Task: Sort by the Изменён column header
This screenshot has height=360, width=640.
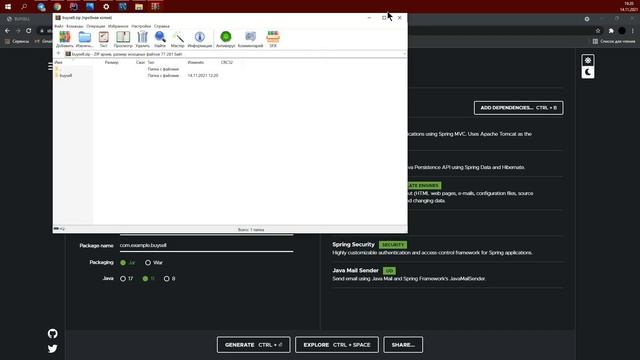Action: click(196, 62)
